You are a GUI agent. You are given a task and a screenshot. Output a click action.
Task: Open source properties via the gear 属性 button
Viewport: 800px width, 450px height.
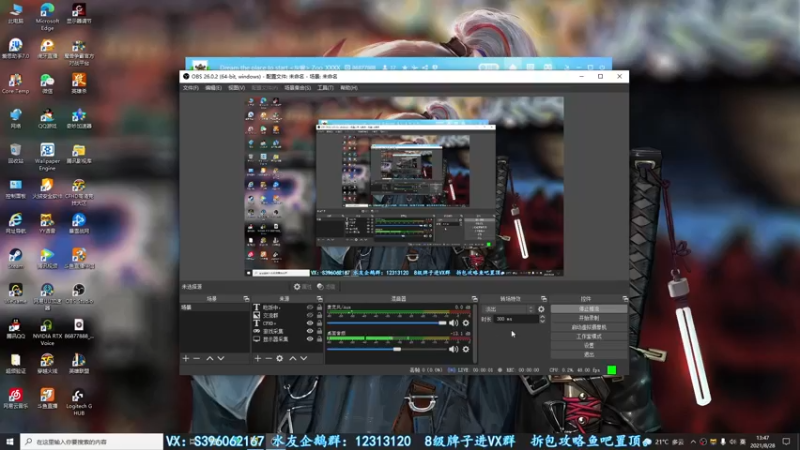302,287
